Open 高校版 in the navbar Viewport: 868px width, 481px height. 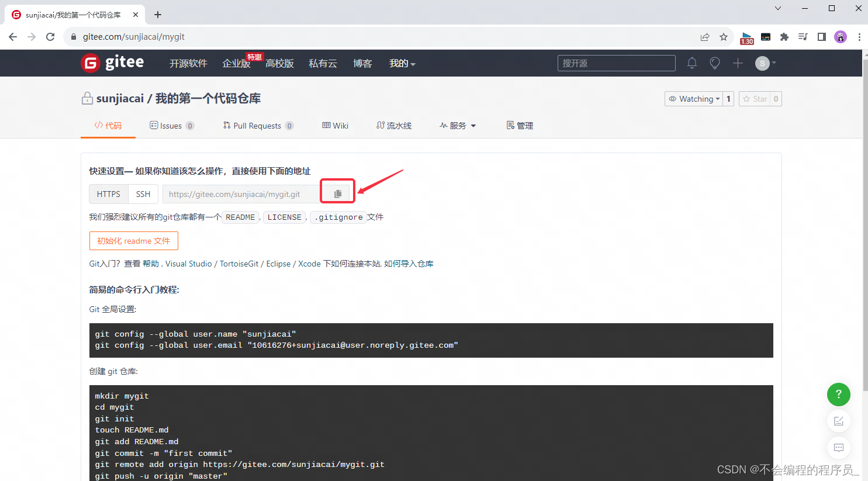click(x=279, y=63)
